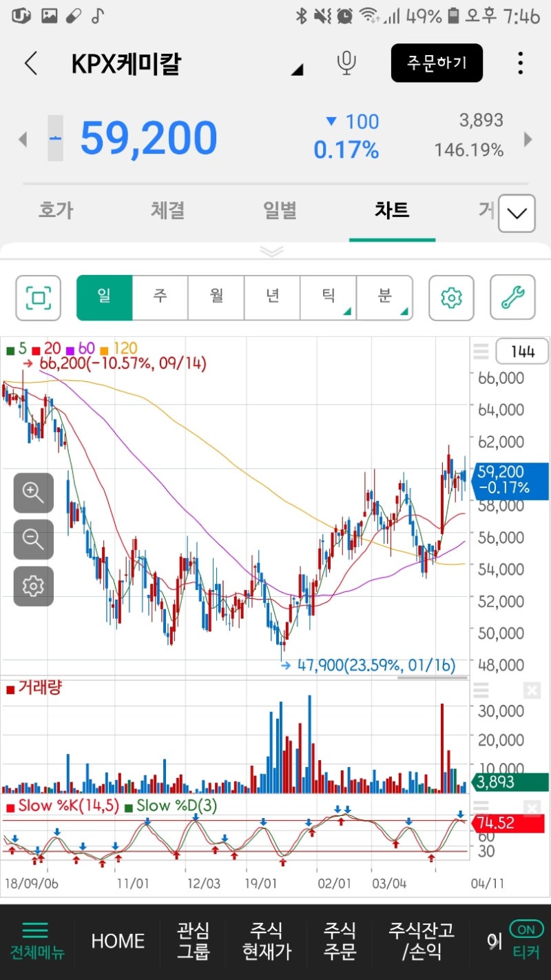The height and width of the screenshot is (980, 551).
Task: Select the 주 weekly period
Action: point(160,298)
